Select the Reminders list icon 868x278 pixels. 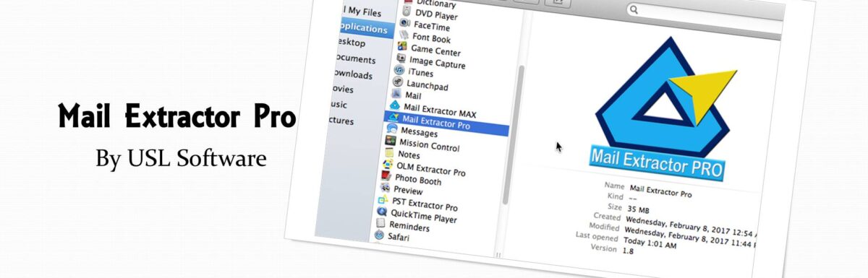[380, 223]
